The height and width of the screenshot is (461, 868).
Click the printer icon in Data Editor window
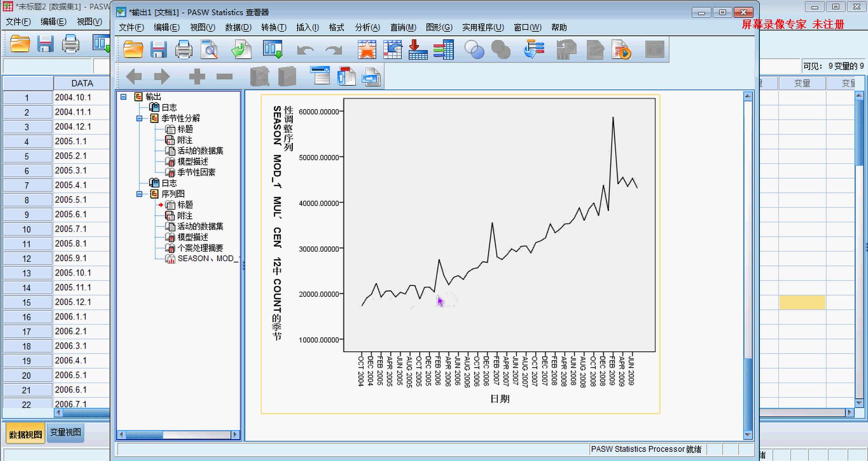pos(71,44)
